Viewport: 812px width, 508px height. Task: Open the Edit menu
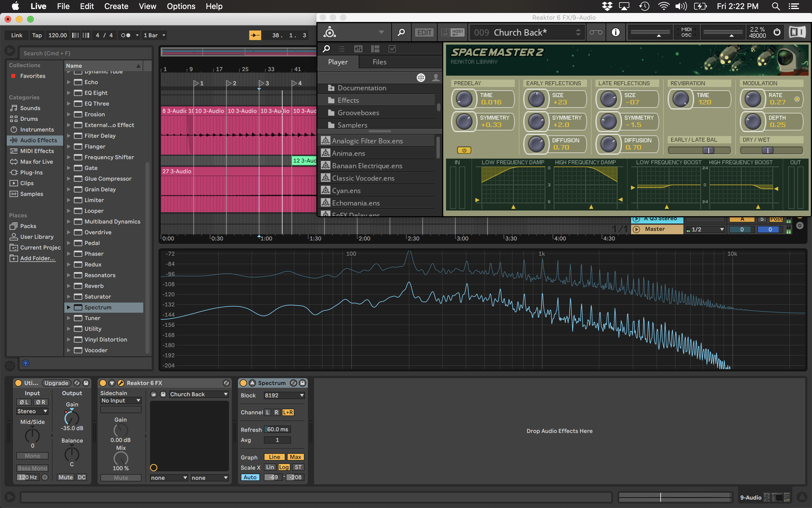pyautogui.click(x=87, y=6)
